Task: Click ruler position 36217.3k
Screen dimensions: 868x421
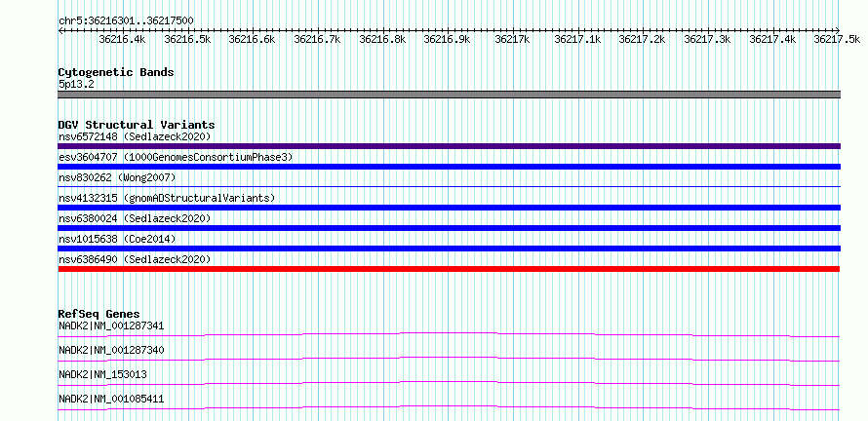Action: [x=709, y=39]
